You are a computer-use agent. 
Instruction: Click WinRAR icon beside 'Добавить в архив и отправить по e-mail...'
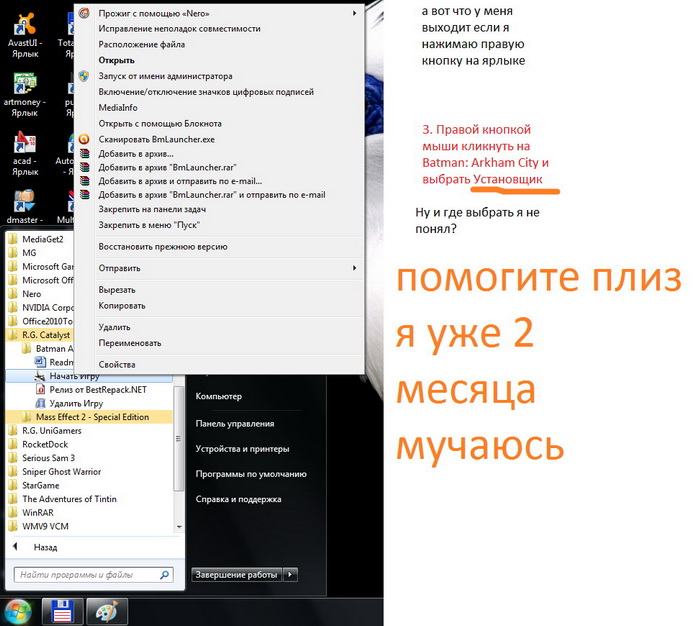84,181
